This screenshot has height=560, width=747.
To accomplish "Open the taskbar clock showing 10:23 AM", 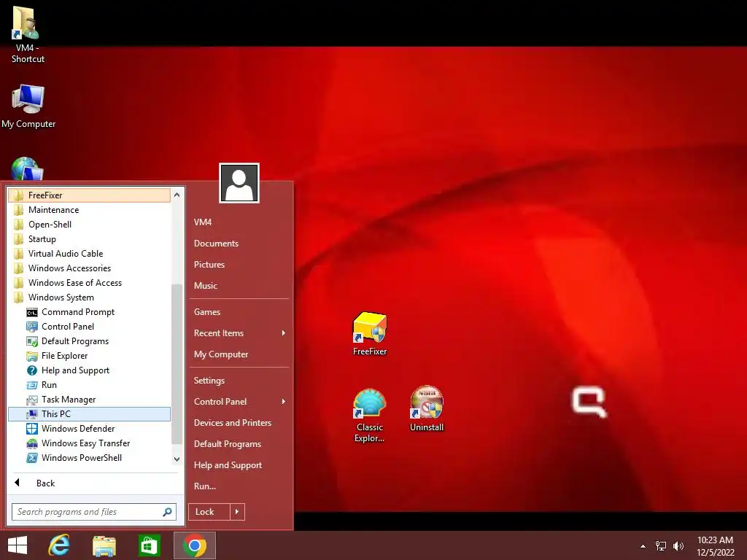I will (715, 546).
